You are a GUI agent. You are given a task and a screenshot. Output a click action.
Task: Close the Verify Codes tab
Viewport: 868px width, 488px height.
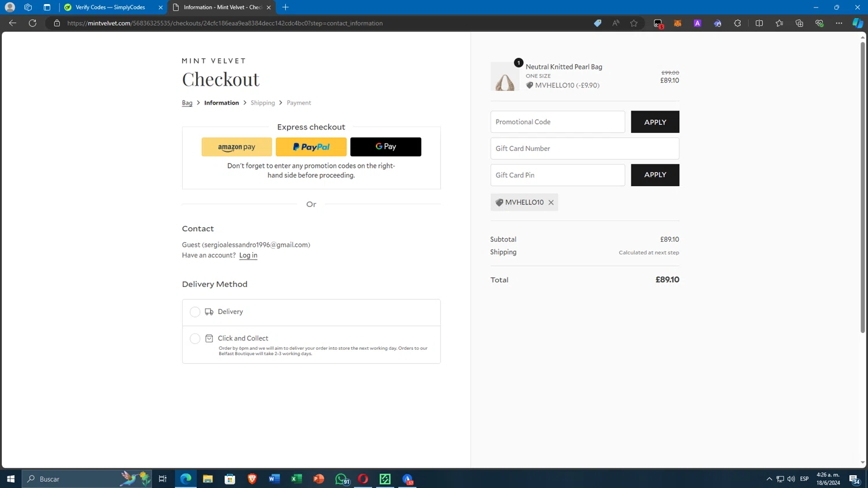(161, 8)
